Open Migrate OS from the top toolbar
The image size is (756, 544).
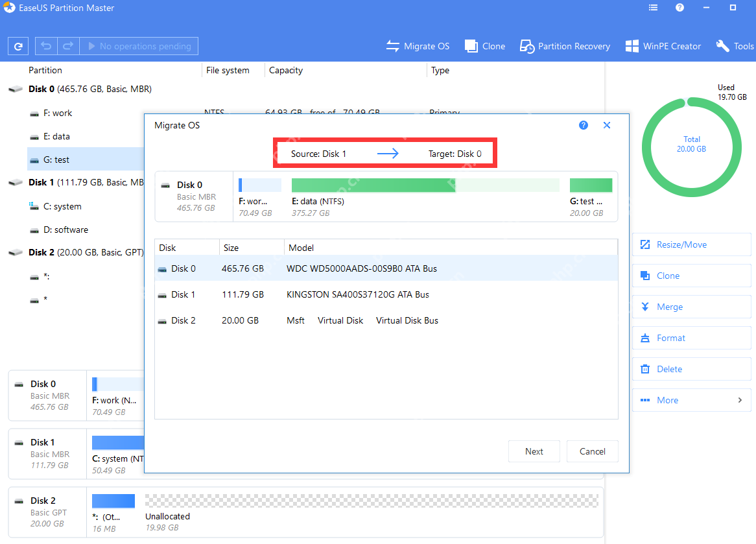point(418,46)
